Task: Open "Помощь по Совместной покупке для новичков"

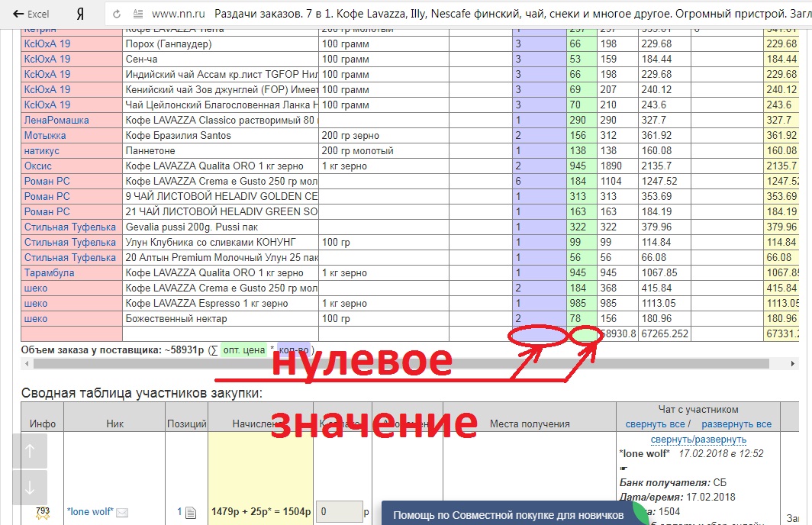Action: [x=508, y=515]
